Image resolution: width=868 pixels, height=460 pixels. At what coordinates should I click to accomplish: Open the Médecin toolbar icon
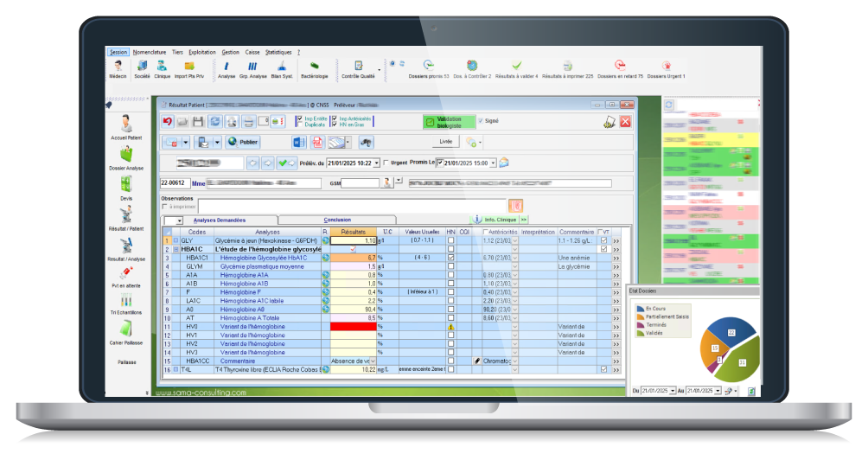[118, 67]
